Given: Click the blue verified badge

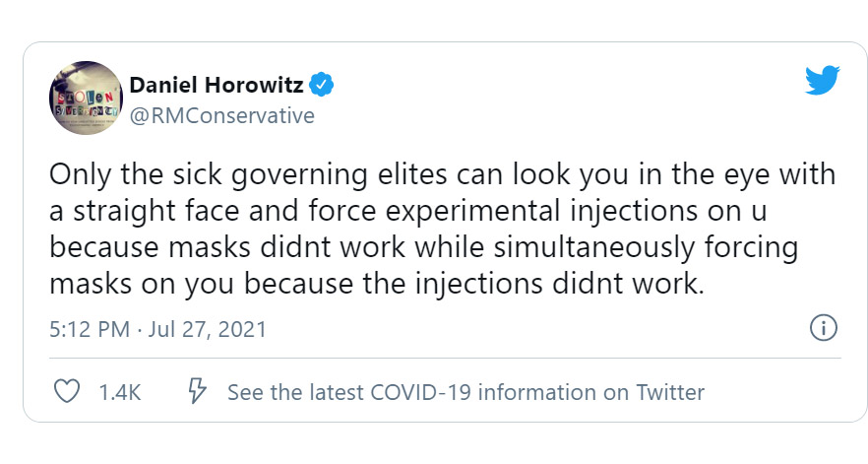Looking at the screenshot, I should click(x=323, y=85).
